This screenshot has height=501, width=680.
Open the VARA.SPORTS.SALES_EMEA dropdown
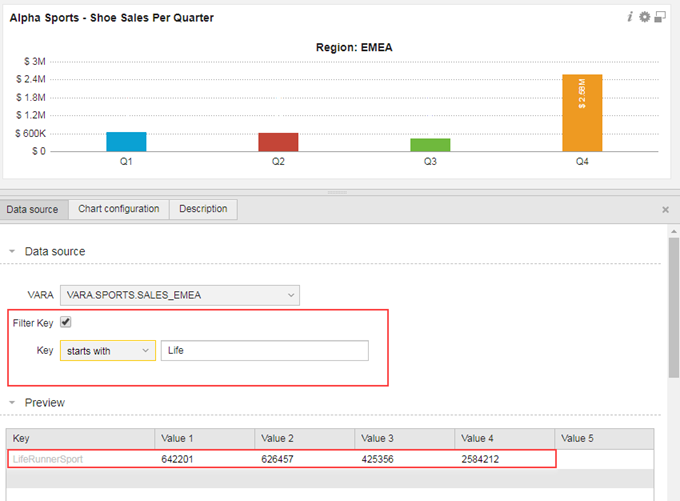(x=180, y=295)
